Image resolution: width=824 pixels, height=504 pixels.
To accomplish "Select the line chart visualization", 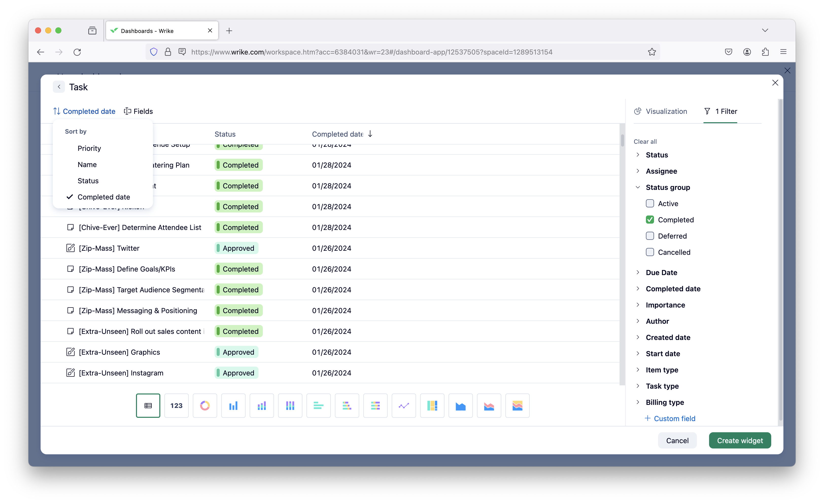I will point(404,405).
